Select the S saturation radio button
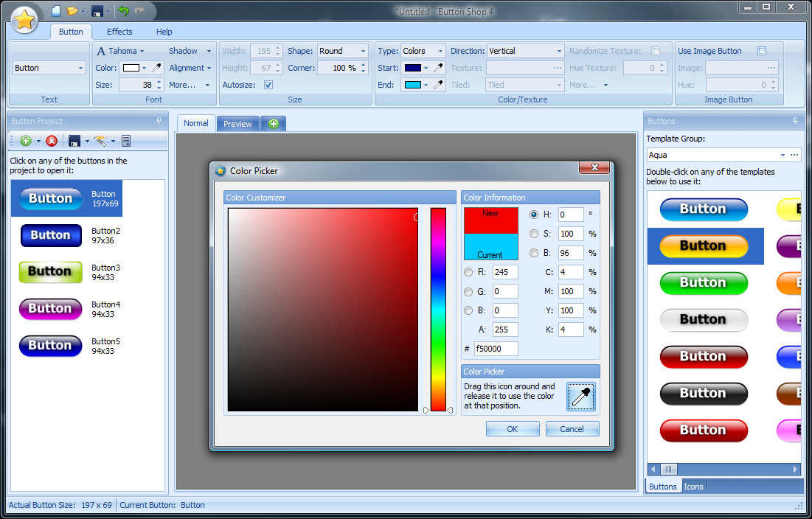 [534, 234]
